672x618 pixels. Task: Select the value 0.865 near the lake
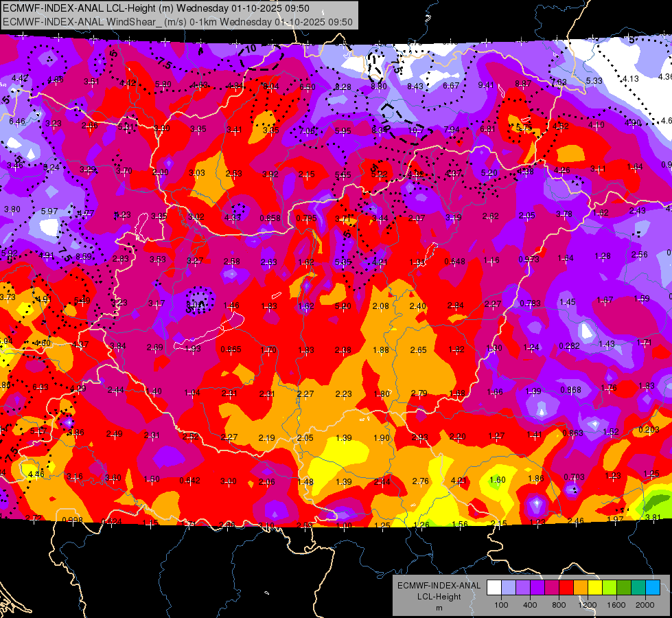231,350
